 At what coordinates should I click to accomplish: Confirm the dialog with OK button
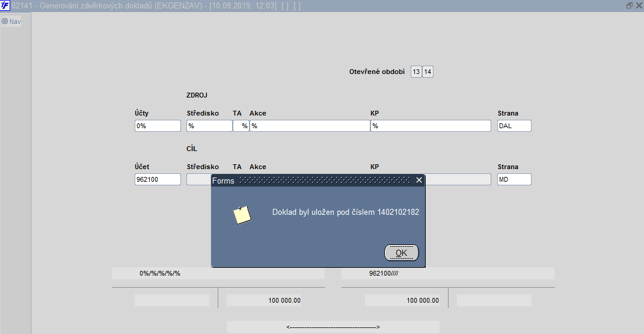(401, 253)
